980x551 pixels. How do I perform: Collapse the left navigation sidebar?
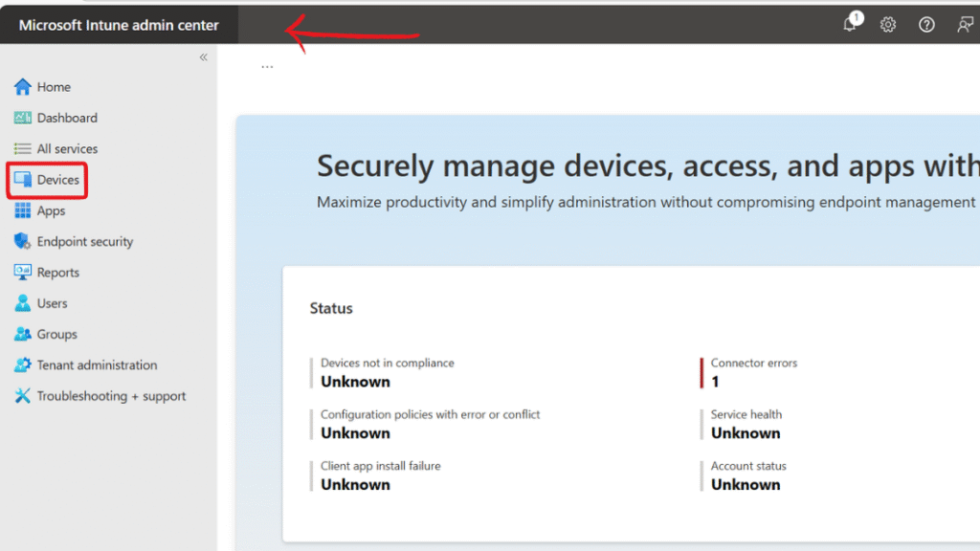click(204, 57)
